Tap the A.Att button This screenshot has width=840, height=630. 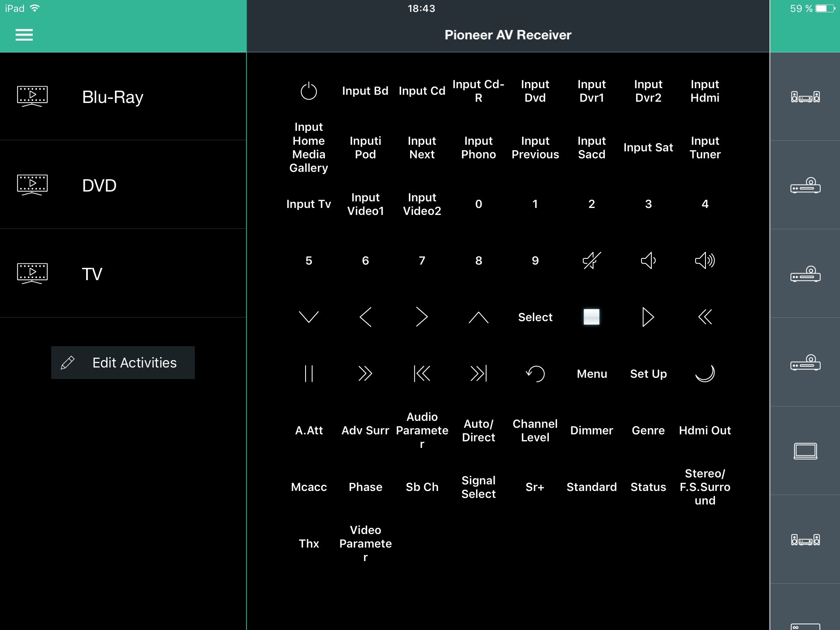click(x=309, y=430)
